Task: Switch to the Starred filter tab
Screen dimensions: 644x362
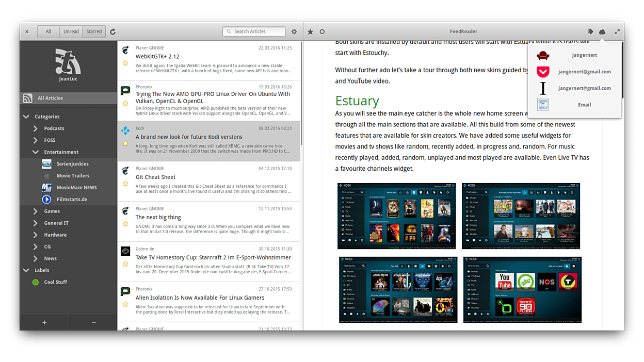Action: tap(94, 31)
